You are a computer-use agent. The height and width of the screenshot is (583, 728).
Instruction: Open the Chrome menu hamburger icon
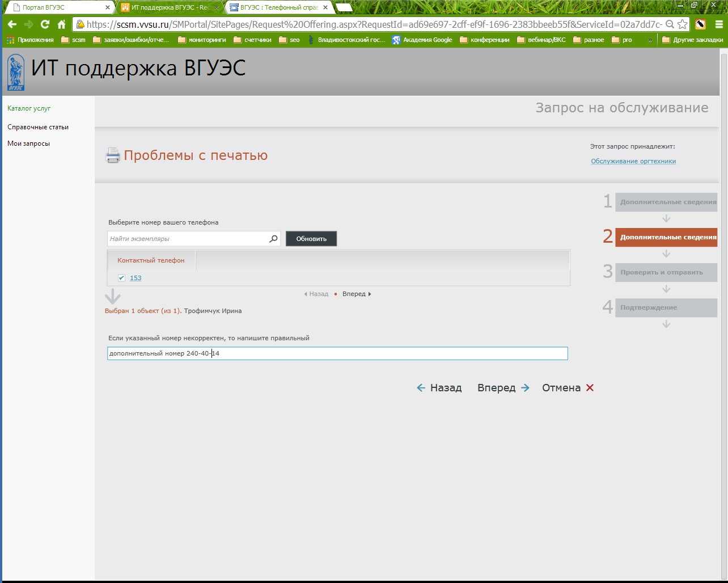pyautogui.click(x=717, y=24)
